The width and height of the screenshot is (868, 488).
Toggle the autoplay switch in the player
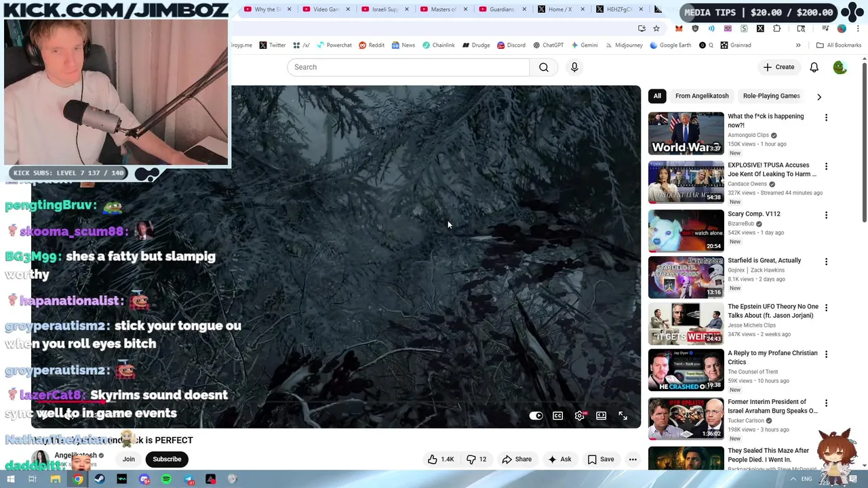[536, 415]
